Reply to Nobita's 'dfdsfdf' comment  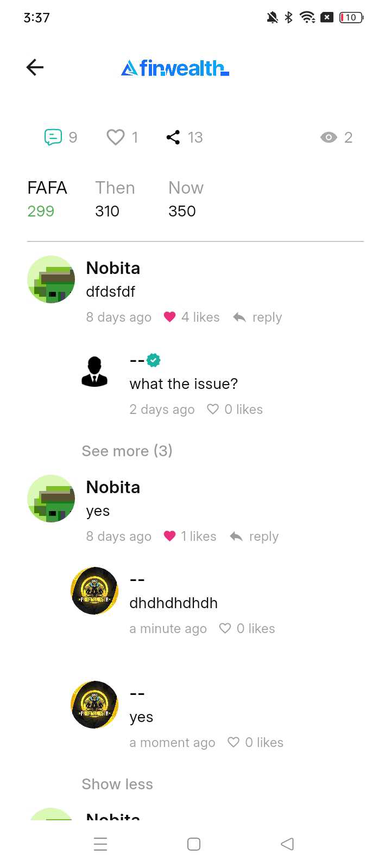pos(257,317)
